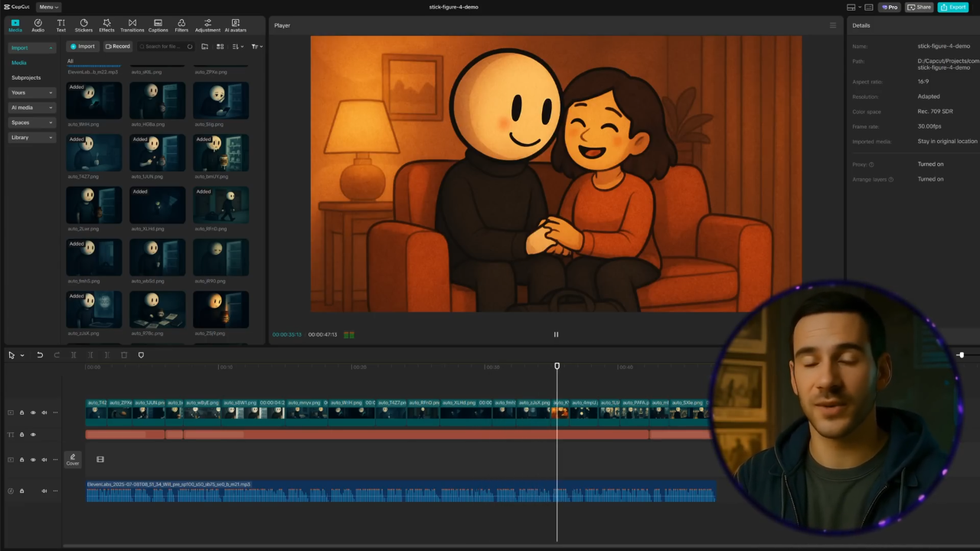
Task: Click the Redo icon
Action: (x=57, y=355)
